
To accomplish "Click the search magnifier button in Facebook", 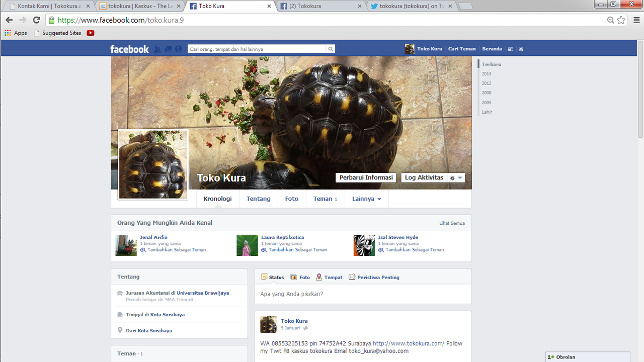I will tap(331, 49).
